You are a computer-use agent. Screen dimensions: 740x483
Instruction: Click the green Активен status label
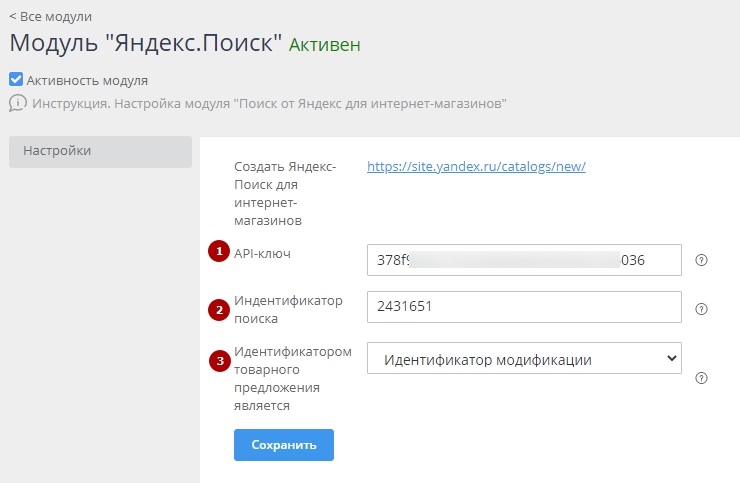coord(324,45)
